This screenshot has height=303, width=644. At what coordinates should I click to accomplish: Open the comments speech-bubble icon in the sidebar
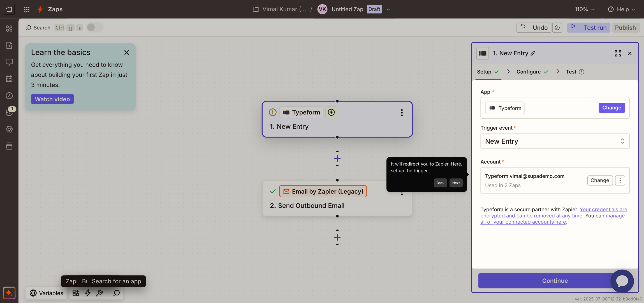pyautogui.click(x=9, y=62)
